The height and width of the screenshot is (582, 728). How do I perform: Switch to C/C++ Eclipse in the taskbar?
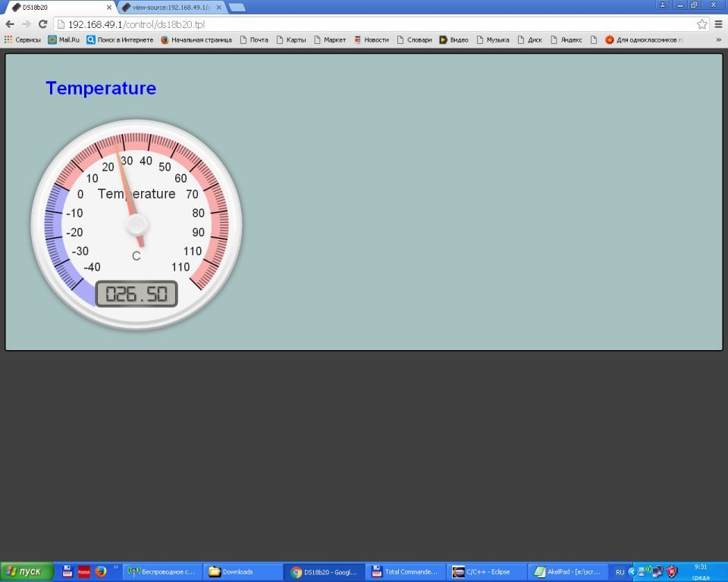(x=482, y=572)
